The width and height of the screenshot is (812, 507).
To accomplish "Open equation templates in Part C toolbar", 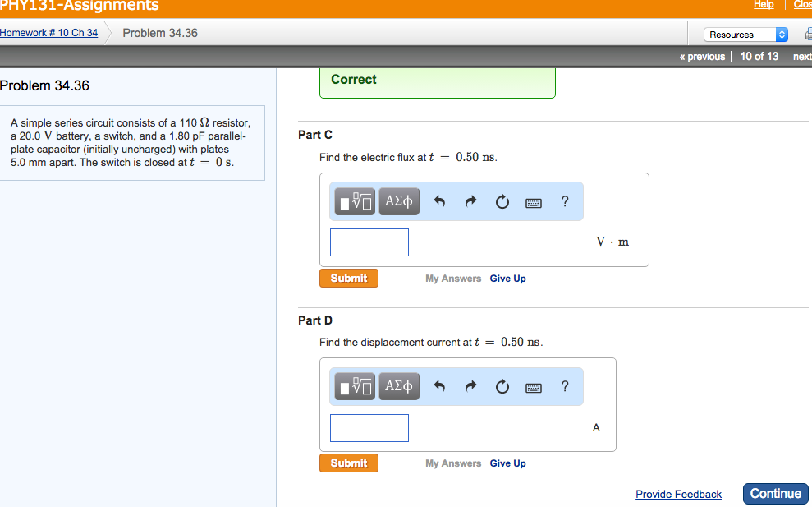I will click(x=354, y=200).
